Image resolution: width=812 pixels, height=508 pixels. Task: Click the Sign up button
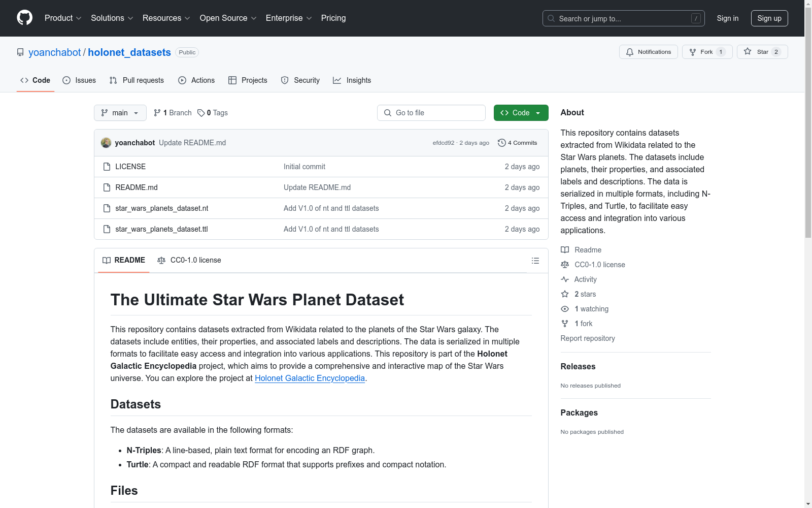pyautogui.click(x=769, y=18)
